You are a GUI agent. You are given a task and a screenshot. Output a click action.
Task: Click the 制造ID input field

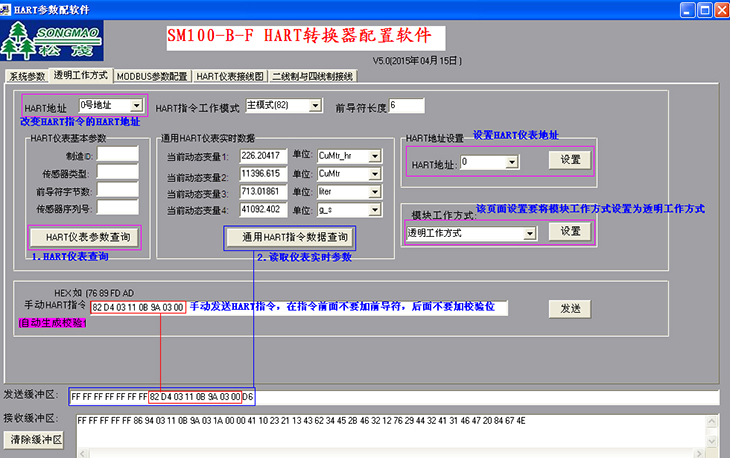tap(118, 154)
